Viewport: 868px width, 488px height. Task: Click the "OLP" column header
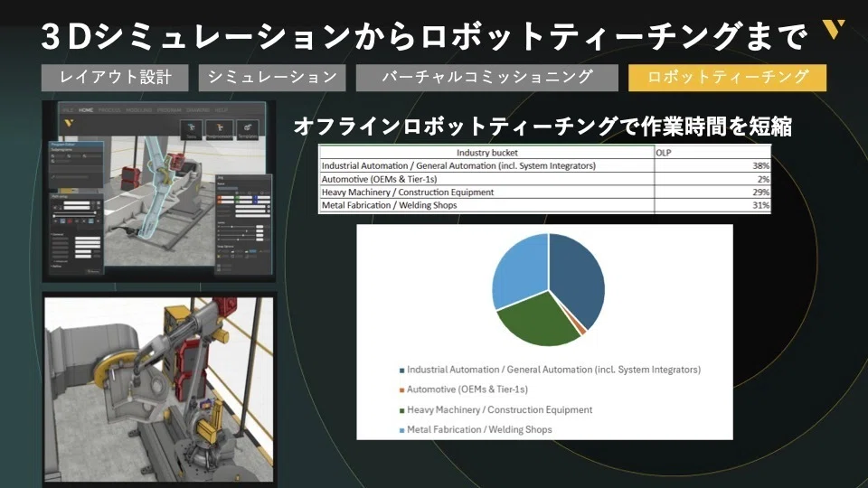coord(663,152)
